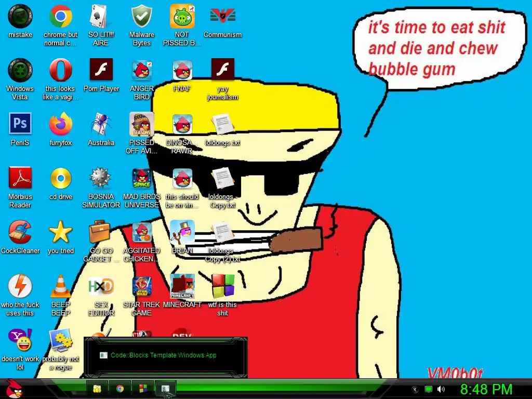Launch the 'furryfox' Firefox icon
Image resolution: width=532 pixels, height=399 pixels.
click(x=60, y=124)
